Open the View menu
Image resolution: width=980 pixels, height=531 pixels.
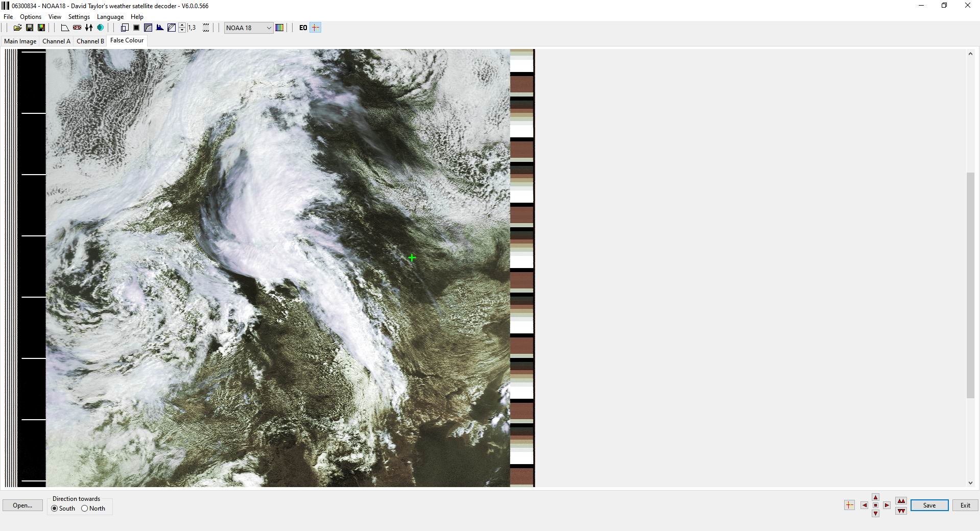(x=55, y=16)
